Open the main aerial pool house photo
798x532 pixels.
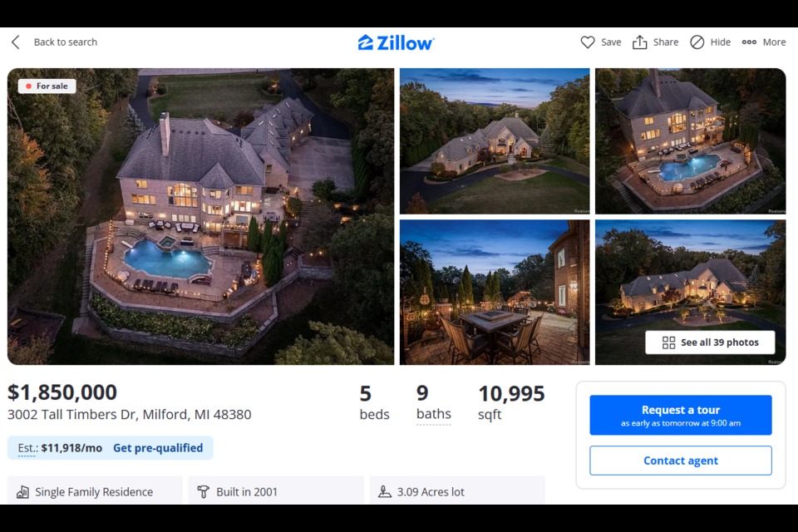coord(200,216)
